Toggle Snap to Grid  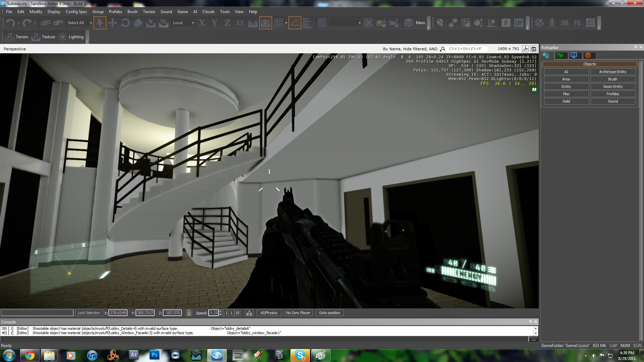(278, 23)
